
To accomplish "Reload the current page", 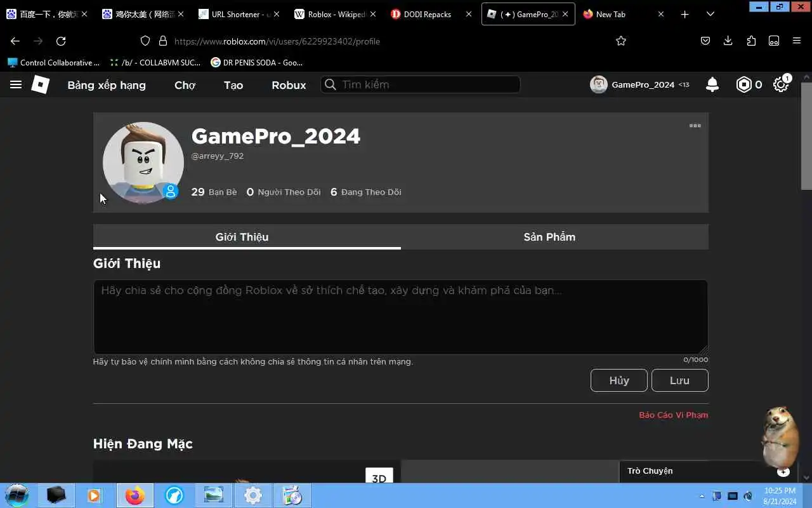I will pyautogui.click(x=61, y=41).
